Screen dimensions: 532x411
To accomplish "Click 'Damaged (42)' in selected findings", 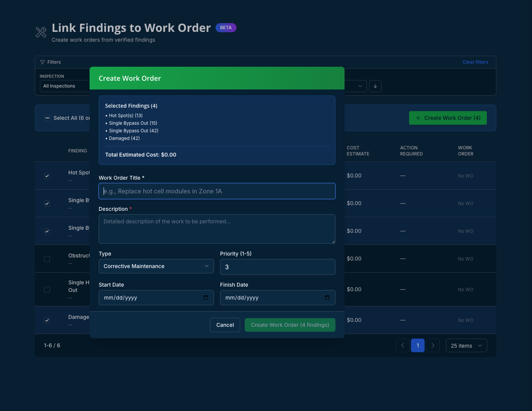I will 124,138.
